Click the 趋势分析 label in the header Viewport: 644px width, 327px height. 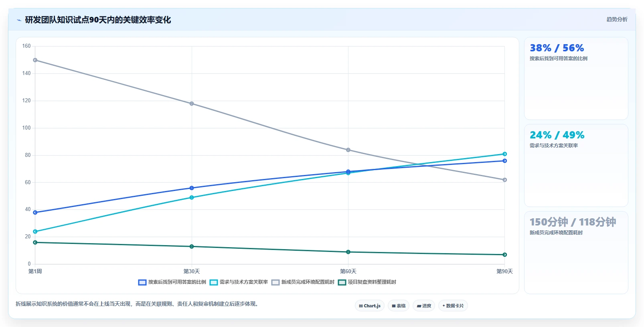click(617, 19)
